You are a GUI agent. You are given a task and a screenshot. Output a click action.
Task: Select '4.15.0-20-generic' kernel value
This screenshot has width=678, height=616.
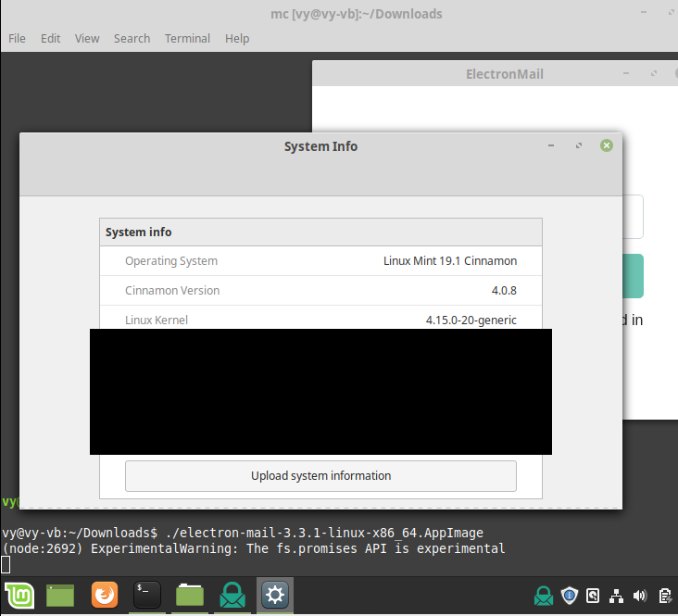click(471, 321)
